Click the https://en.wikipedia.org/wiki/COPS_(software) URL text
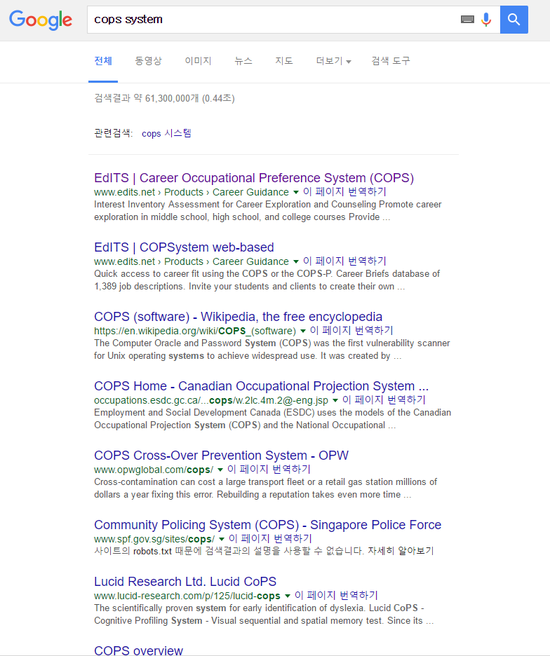 [x=195, y=331]
